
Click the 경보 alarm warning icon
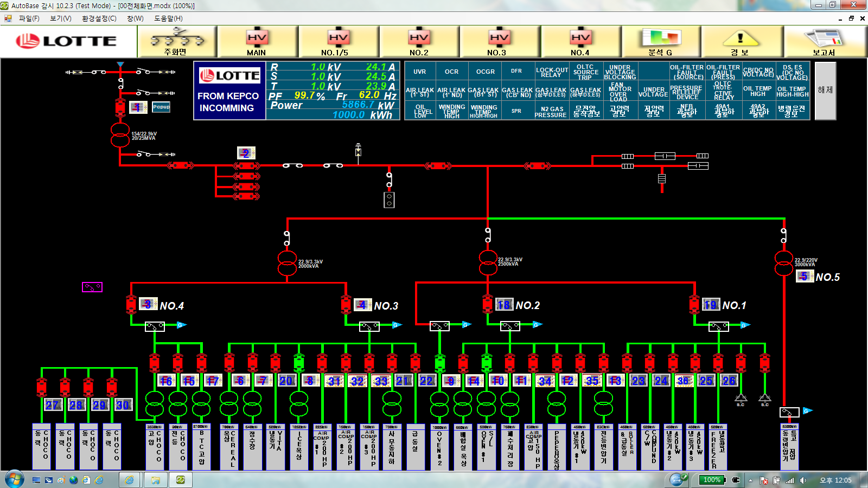tap(741, 42)
